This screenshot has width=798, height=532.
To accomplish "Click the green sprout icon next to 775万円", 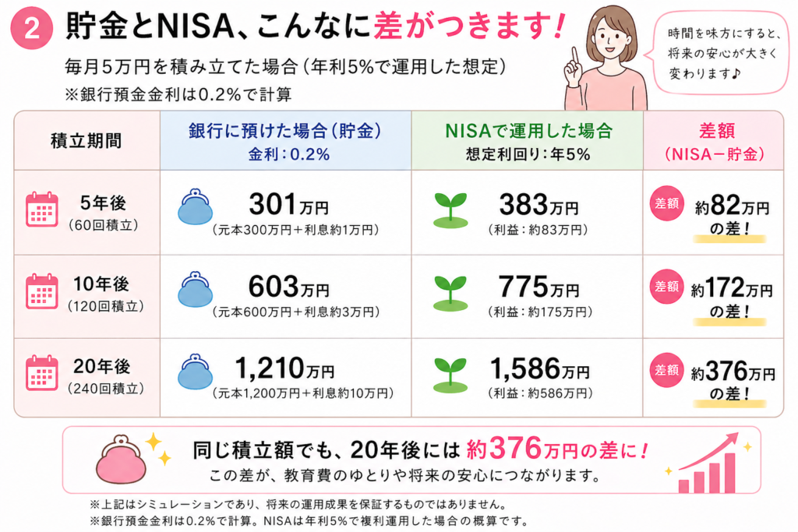I will [x=450, y=292].
